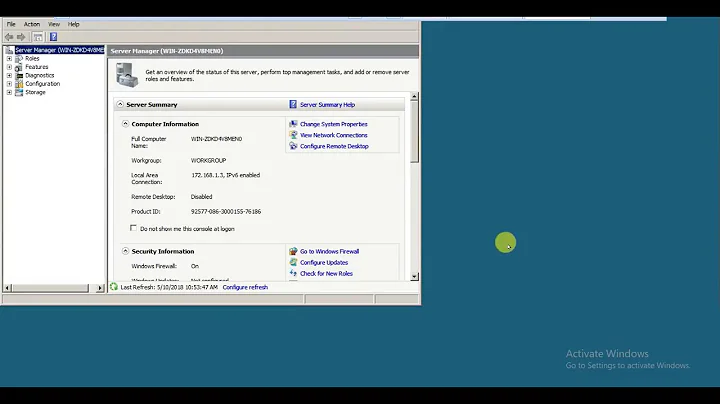Select the Features tree item label
The height and width of the screenshot is (404, 720).
tap(37, 67)
